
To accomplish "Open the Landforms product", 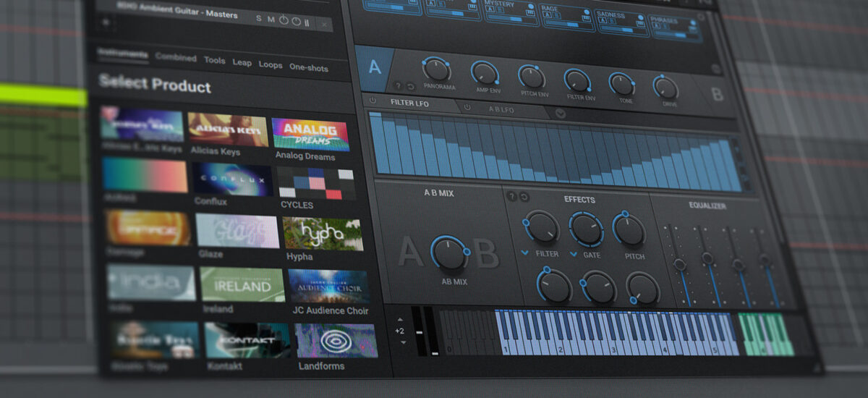I will click(336, 342).
